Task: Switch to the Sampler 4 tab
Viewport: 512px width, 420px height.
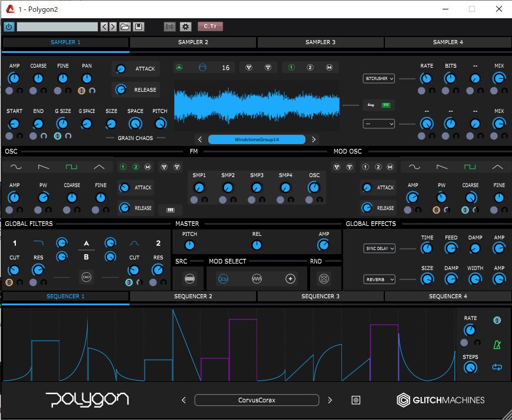Action: pyautogui.click(x=448, y=42)
